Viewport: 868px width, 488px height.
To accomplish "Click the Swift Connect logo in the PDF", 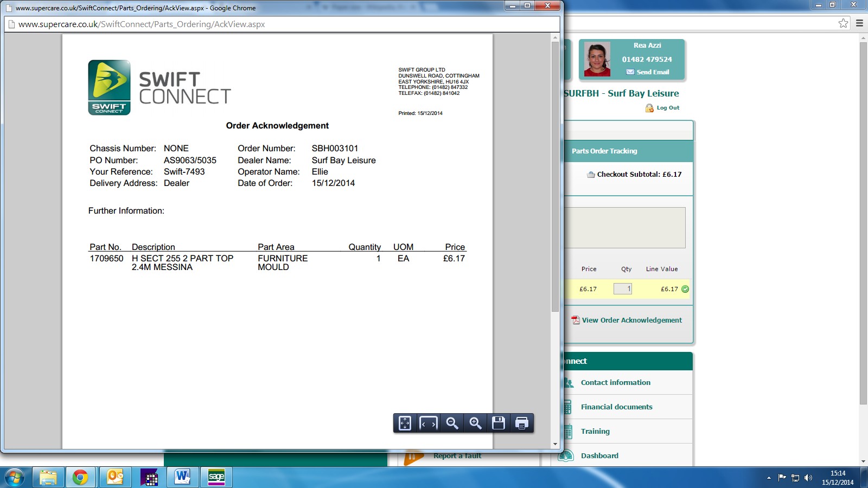I will [159, 87].
